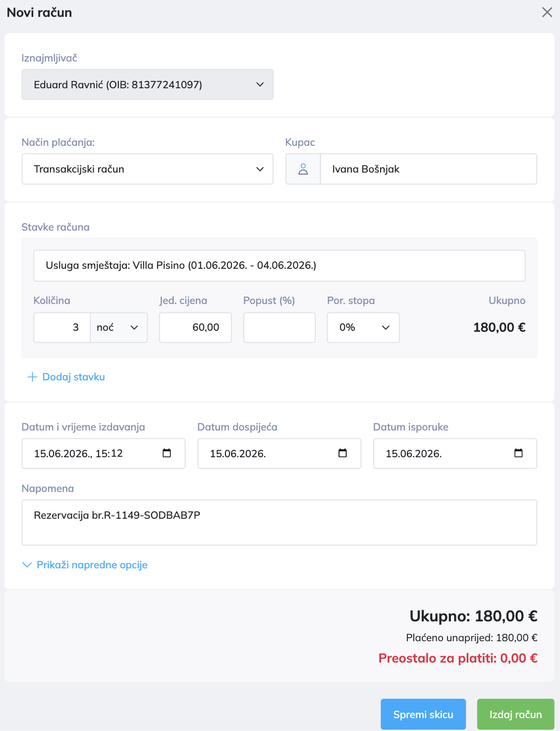Click the Jed. cijena field with 60,00
The width and height of the screenshot is (560, 731).
pyautogui.click(x=195, y=327)
